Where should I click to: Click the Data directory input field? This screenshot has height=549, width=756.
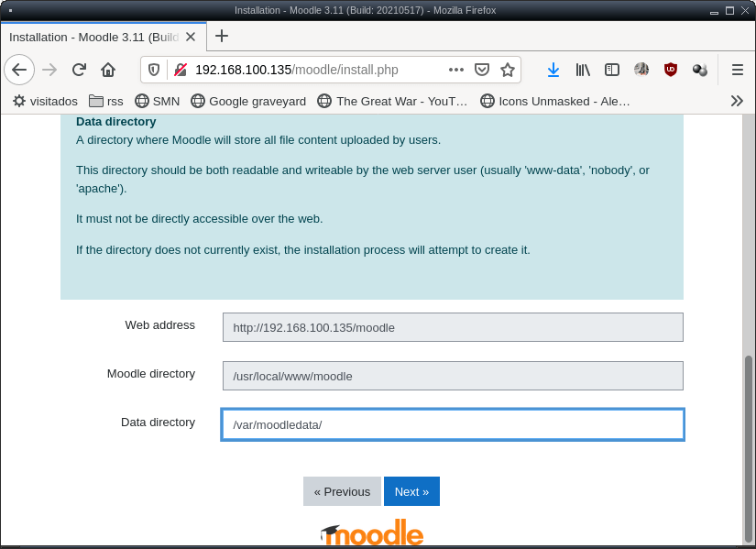pos(453,424)
